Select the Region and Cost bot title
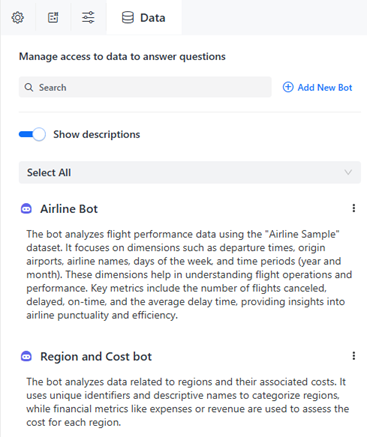This screenshot has width=367, height=437. click(x=96, y=356)
